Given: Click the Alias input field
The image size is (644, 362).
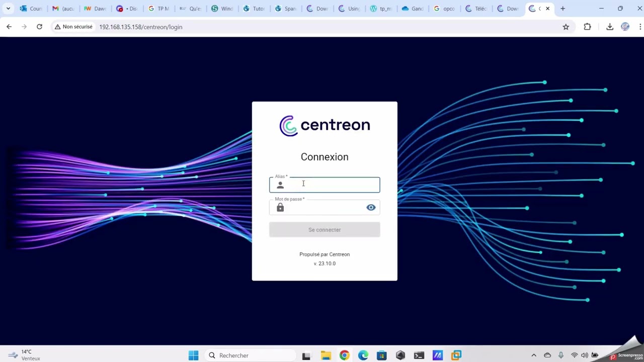Looking at the screenshot, I should click(x=325, y=185).
